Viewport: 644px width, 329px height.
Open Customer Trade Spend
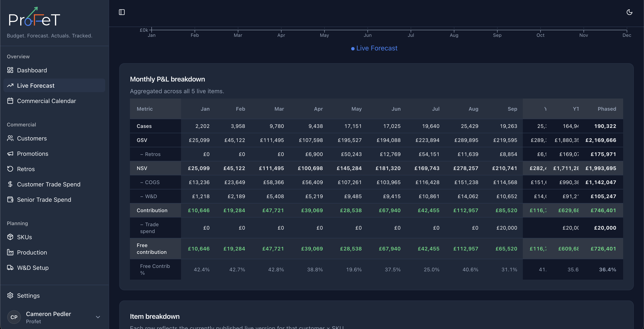pyautogui.click(x=54, y=184)
